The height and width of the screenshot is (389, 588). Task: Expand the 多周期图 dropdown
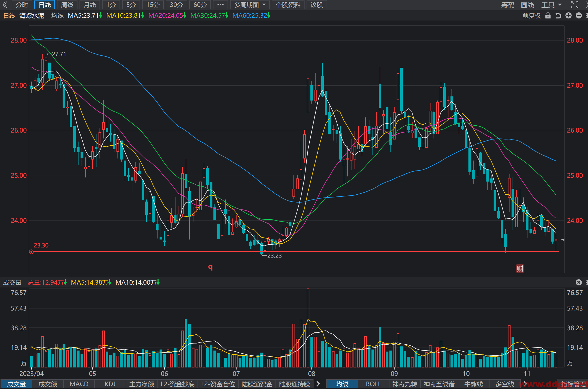point(250,5)
